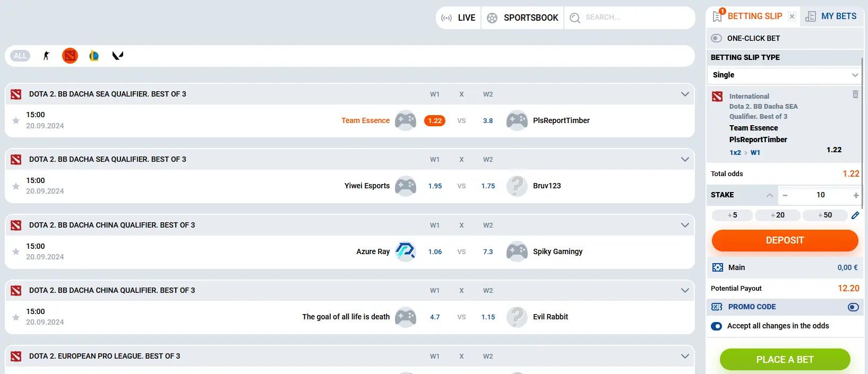
Task: Disable Accept all changes in the odds
Action: pos(717,326)
